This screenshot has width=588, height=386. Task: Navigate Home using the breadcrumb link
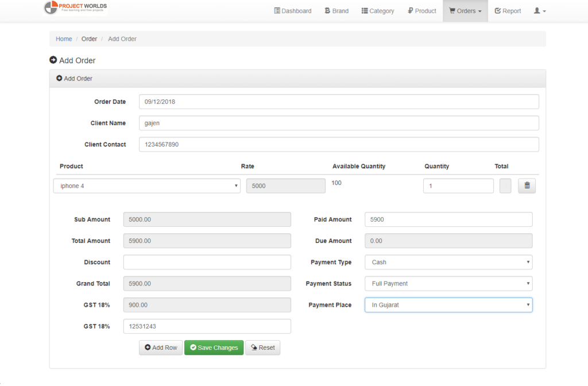tap(64, 38)
